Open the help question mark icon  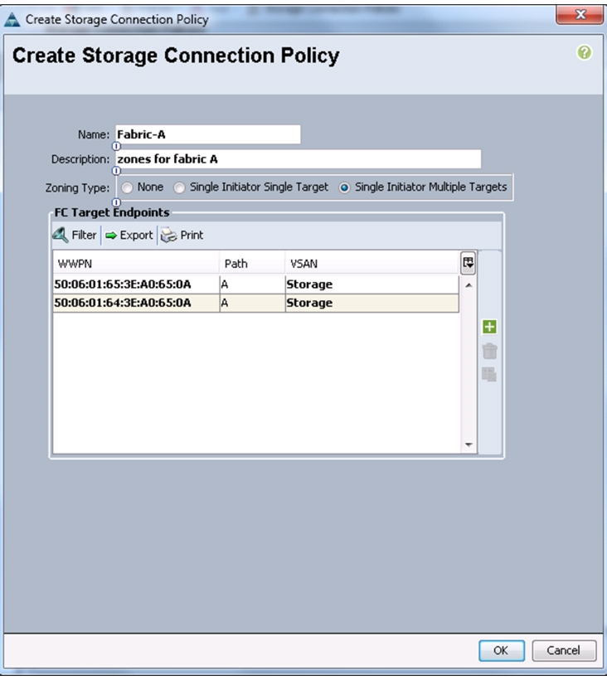[x=584, y=53]
